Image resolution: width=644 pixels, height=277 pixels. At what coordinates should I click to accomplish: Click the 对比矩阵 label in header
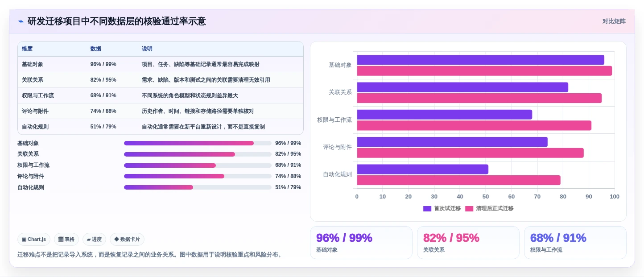coord(614,21)
